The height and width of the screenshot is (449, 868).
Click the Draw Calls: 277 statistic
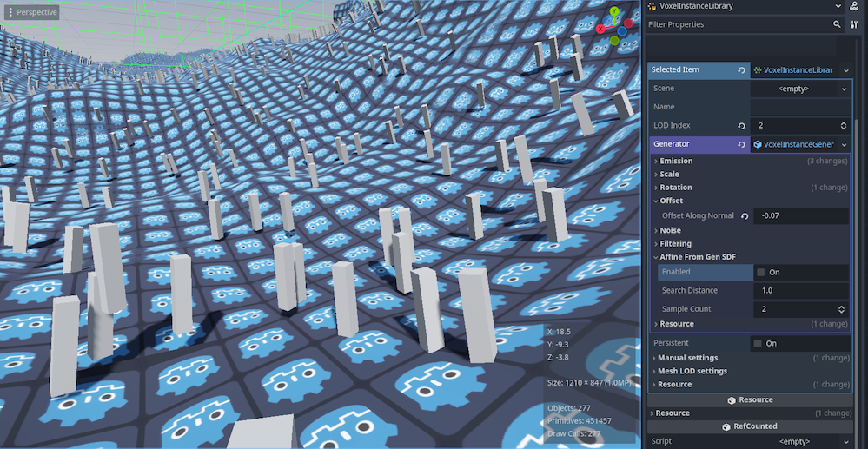point(575,433)
